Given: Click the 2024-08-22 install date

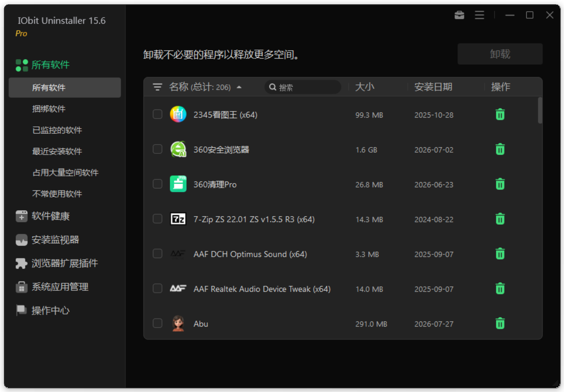Looking at the screenshot, I should (x=434, y=220).
